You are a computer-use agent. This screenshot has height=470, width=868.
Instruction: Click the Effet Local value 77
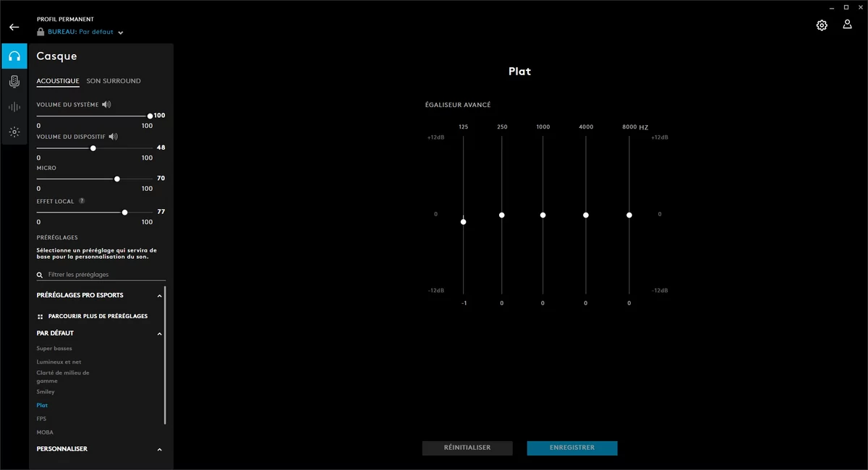pos(161,212)
